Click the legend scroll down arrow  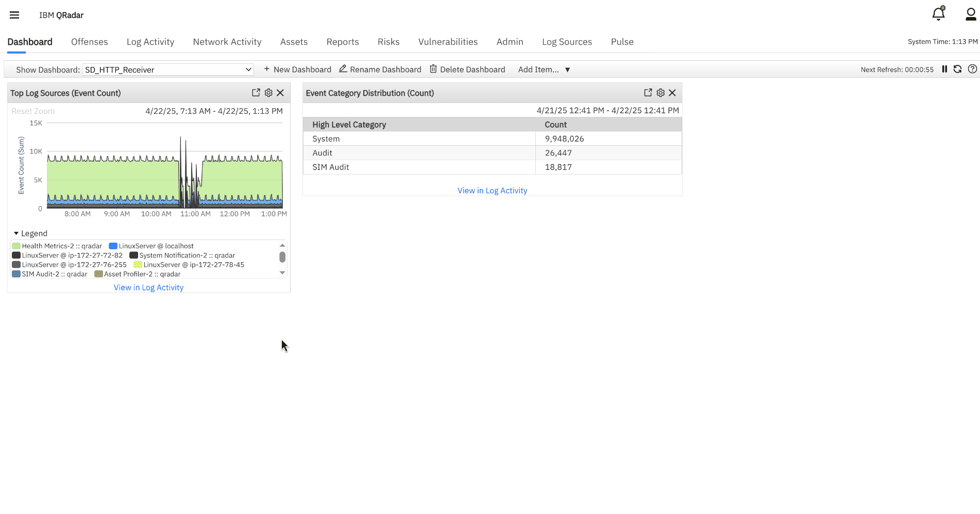(282, 273)
